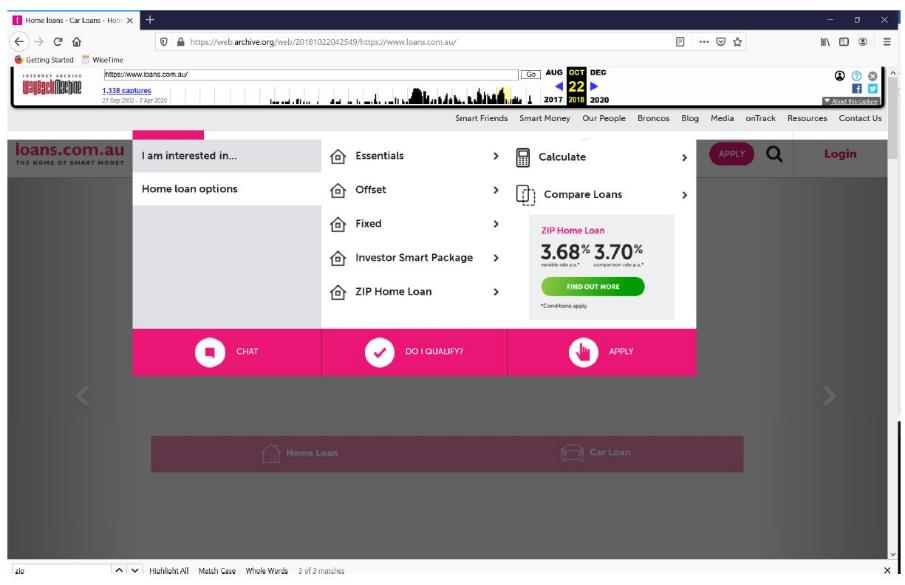
Task: Expand the Compare Loans chevron
Action: (x=685, y=195)
